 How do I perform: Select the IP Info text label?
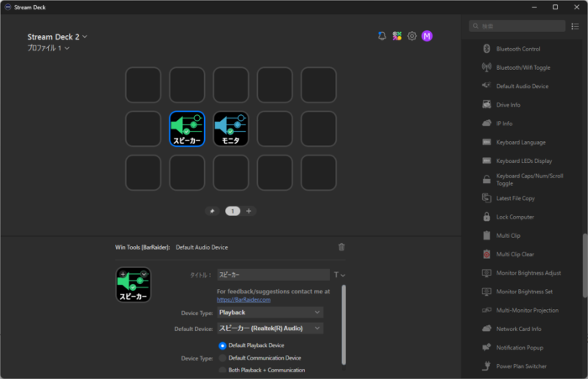pos(504,124)
